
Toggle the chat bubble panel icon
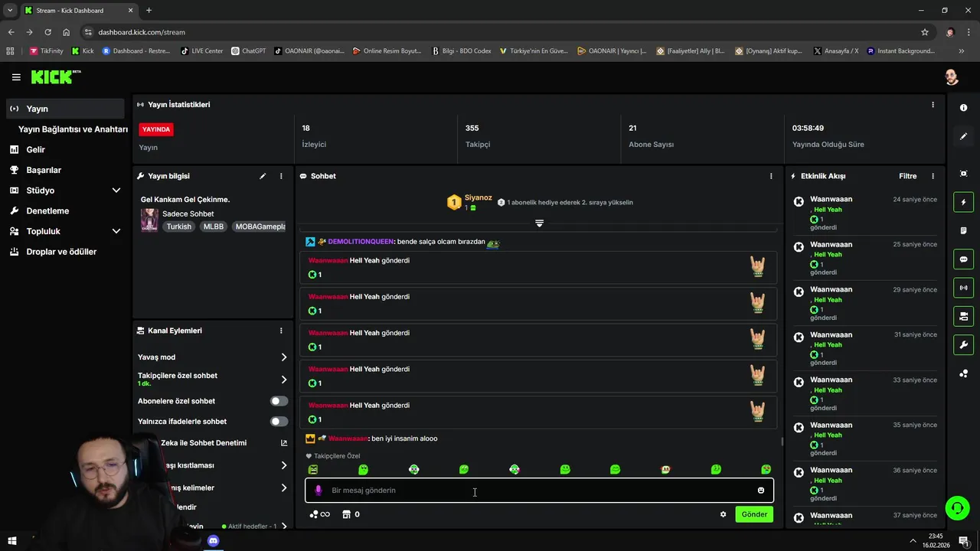pyautogui.click(x=963, y=259)
